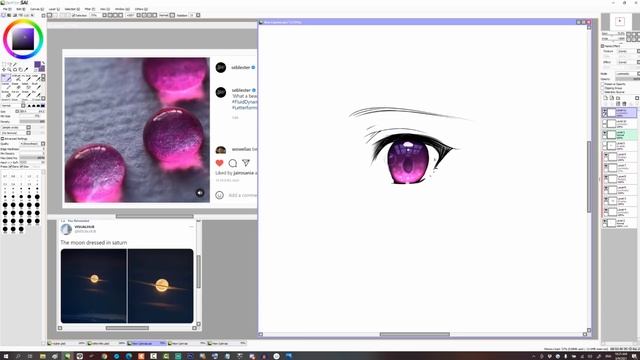
Task: Open the File menu
Action: (x=7, y=9)
